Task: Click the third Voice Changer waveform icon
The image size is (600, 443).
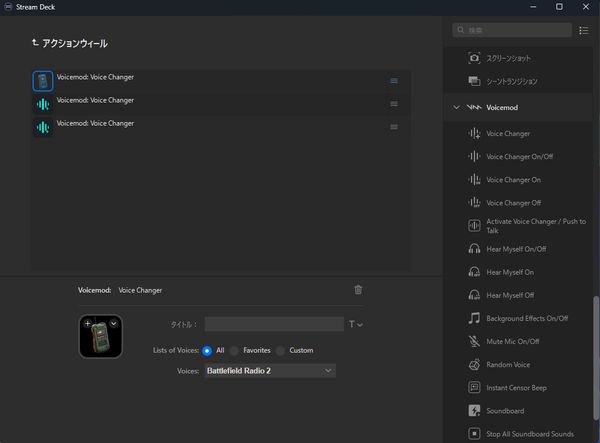Action: coord(43,127)
